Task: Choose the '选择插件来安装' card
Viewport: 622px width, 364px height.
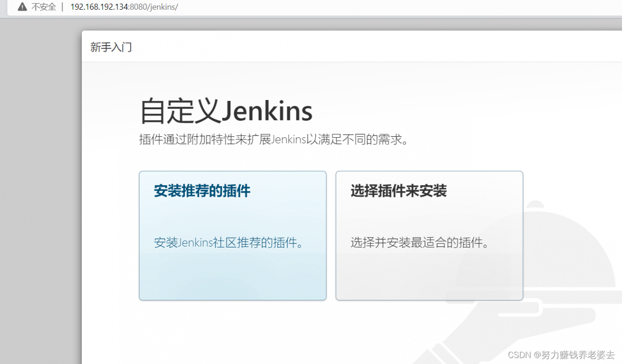Action: (x=429, y=235)
